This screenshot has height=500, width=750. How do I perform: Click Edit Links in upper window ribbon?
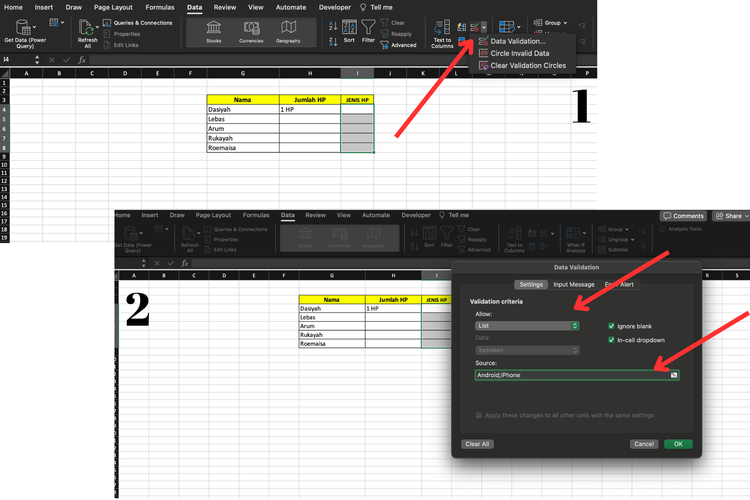click(x=121, y=45)
